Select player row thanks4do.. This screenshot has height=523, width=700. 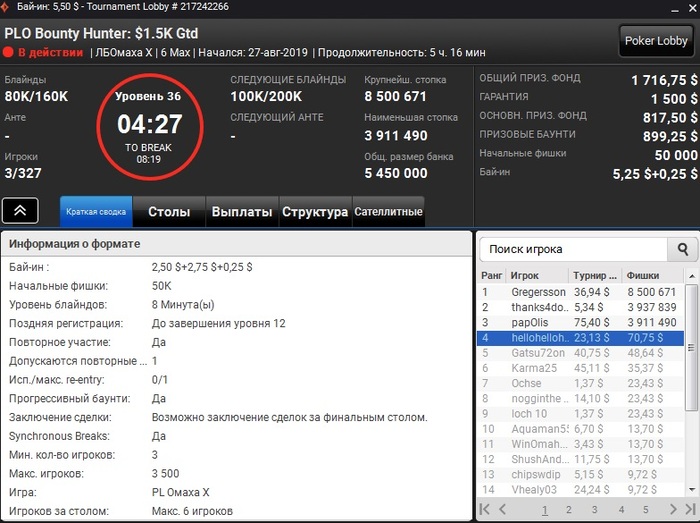pos(580,307)
